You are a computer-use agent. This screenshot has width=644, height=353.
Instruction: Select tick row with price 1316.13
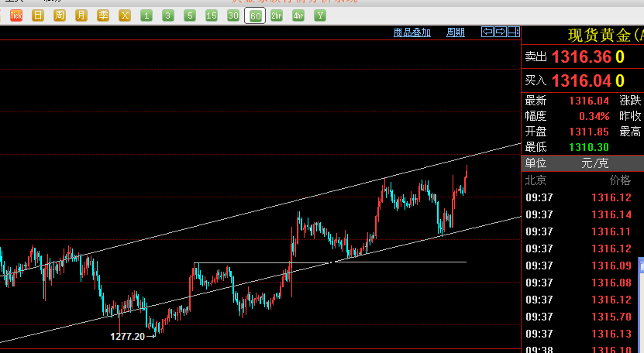pyautogui.click(x=583, y=334)
